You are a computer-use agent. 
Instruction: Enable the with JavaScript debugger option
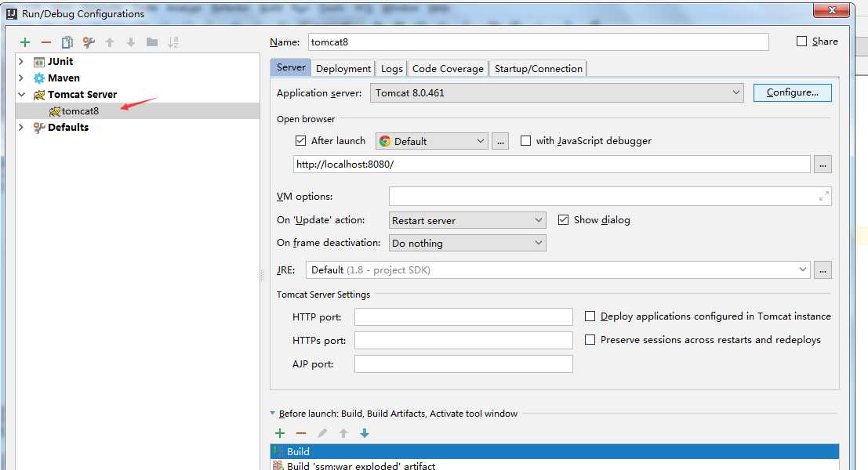click(525, 141)
